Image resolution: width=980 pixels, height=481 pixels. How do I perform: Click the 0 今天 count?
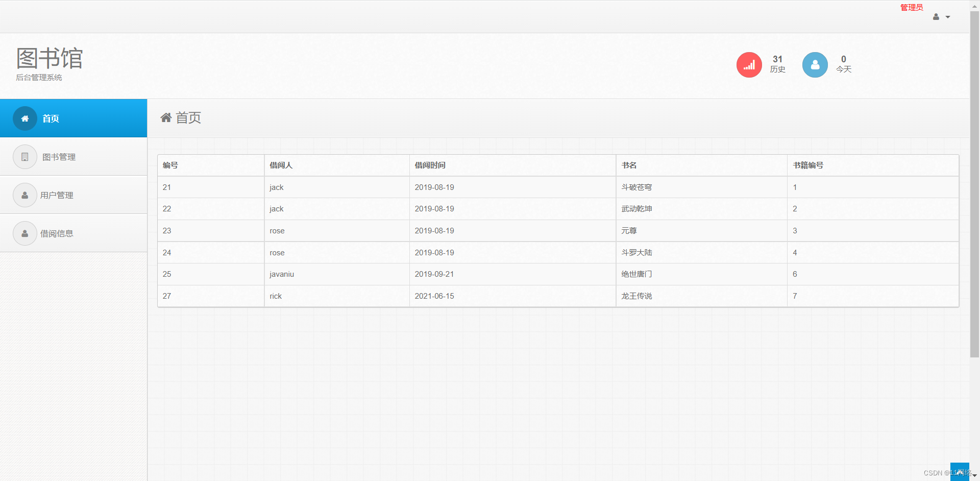coord(844,64)
